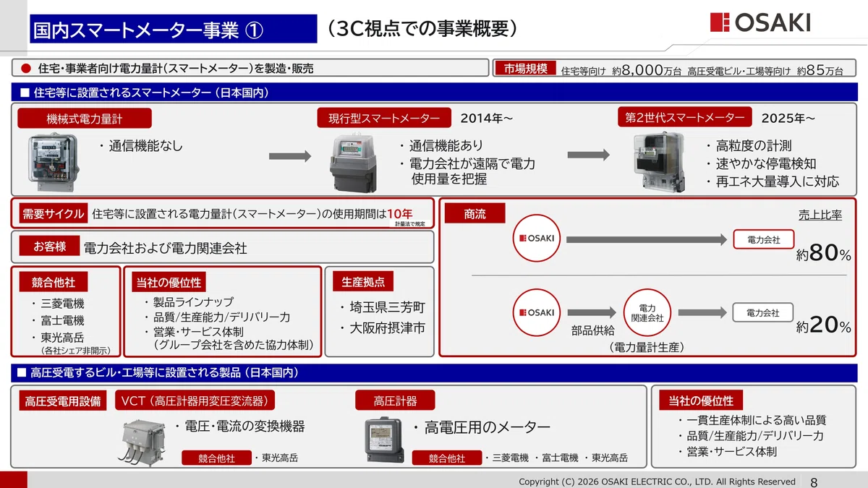Click the （グループ会社を含めた協力体制） text
868x488 pixels.
232,346
